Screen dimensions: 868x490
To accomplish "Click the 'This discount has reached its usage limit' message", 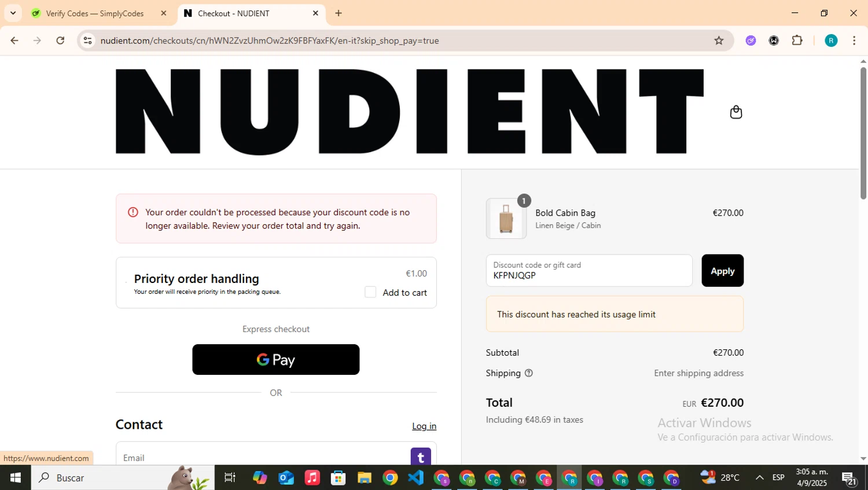I will point(576,314).
